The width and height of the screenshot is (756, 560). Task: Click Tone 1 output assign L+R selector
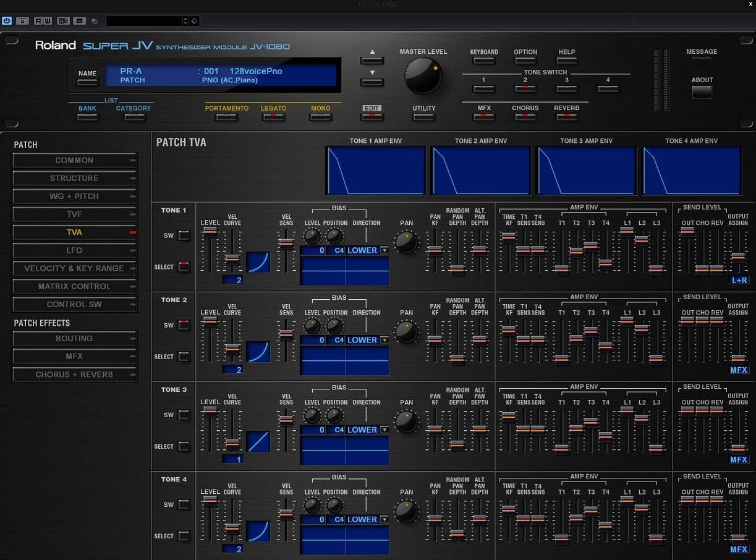coord(739,280)
